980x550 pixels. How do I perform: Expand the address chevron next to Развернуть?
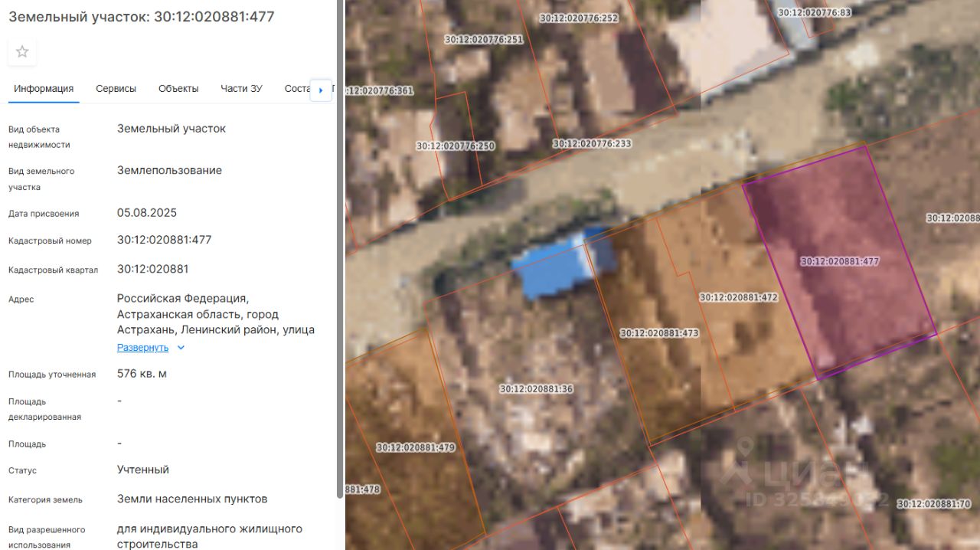click(181, 348)
